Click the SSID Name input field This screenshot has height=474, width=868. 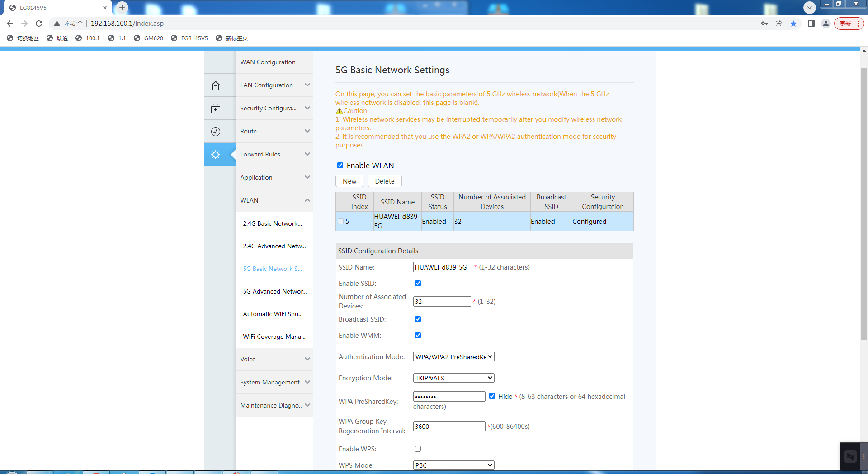click(x=442, y=267)
